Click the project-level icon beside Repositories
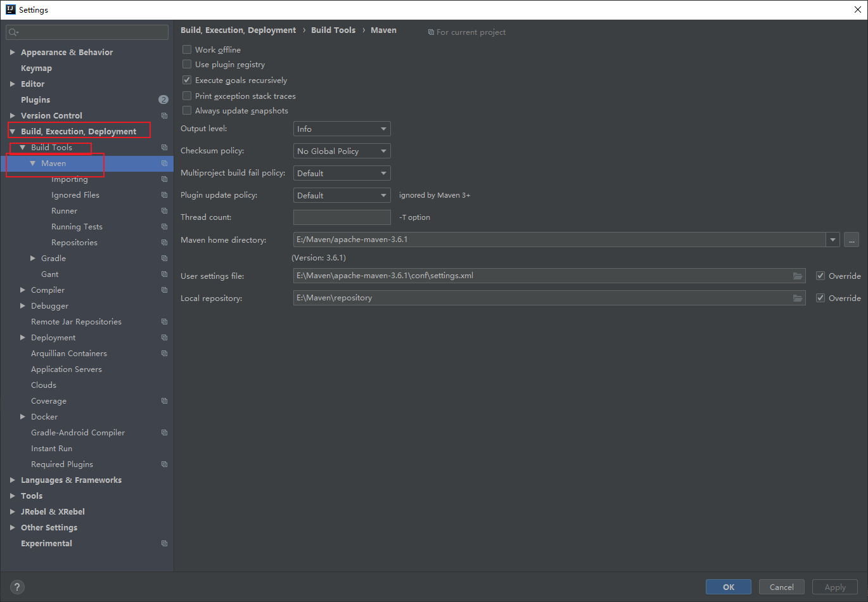The height and width of the screenshot is (602, 868). tap(164, 243)
